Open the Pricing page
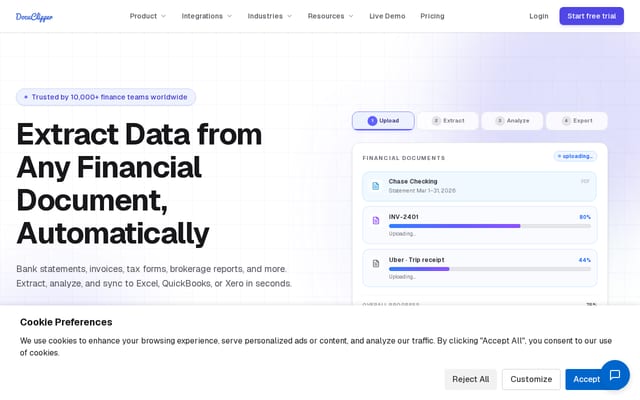This screenshot has height=400, width=640. tap(432, 16)
